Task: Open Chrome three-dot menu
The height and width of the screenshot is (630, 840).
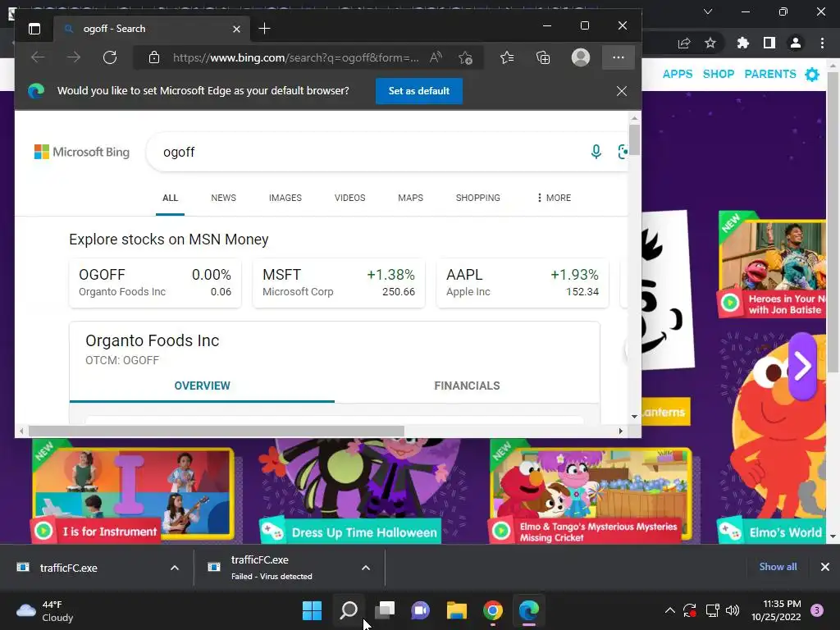Action: tap(822, 43)
